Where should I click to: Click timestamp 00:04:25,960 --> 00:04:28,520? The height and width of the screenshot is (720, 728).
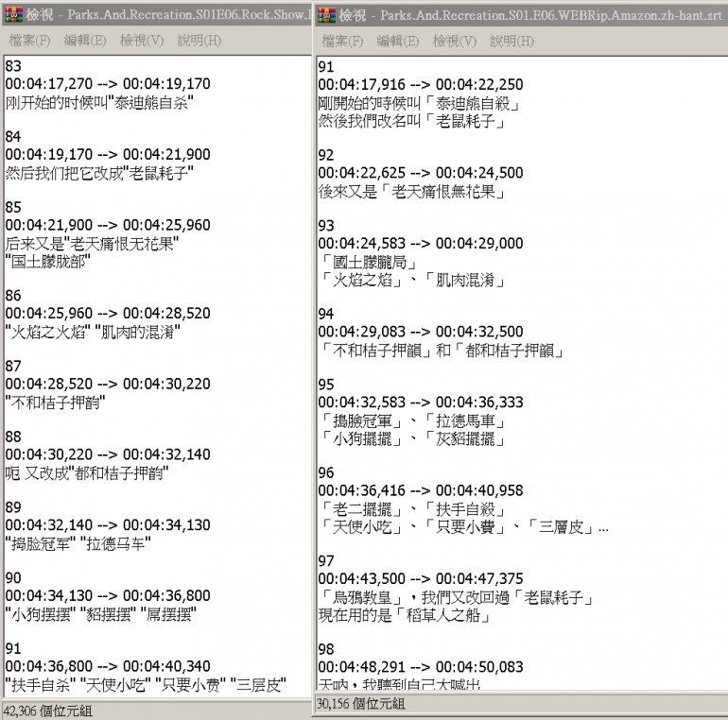(108, 313)
